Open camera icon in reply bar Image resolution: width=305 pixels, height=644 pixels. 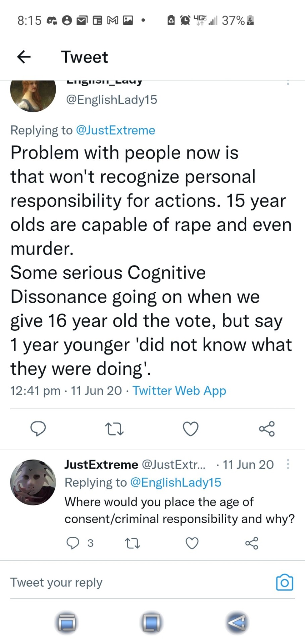pos(284,583)
